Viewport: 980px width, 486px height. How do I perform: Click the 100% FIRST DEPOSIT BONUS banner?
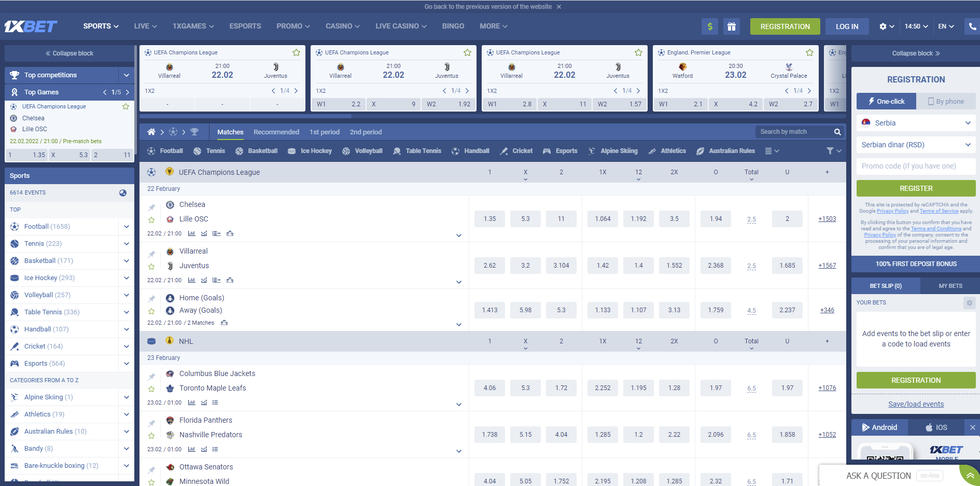(916, 264)
